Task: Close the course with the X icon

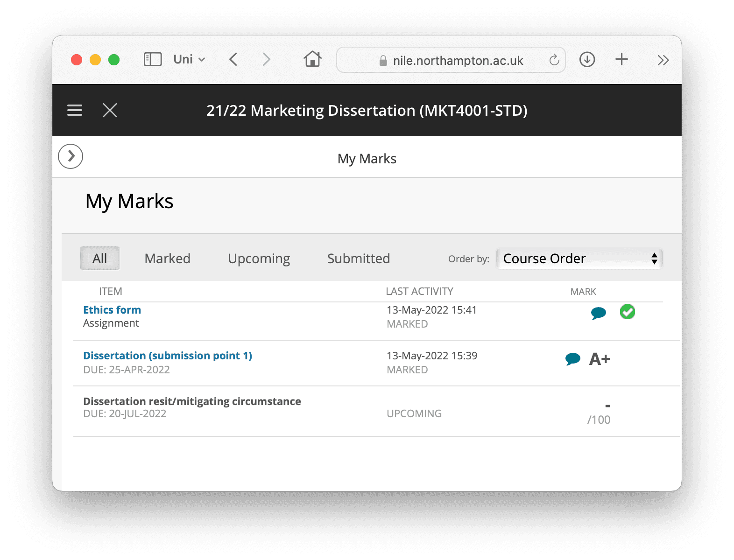Action: (110, 110)
